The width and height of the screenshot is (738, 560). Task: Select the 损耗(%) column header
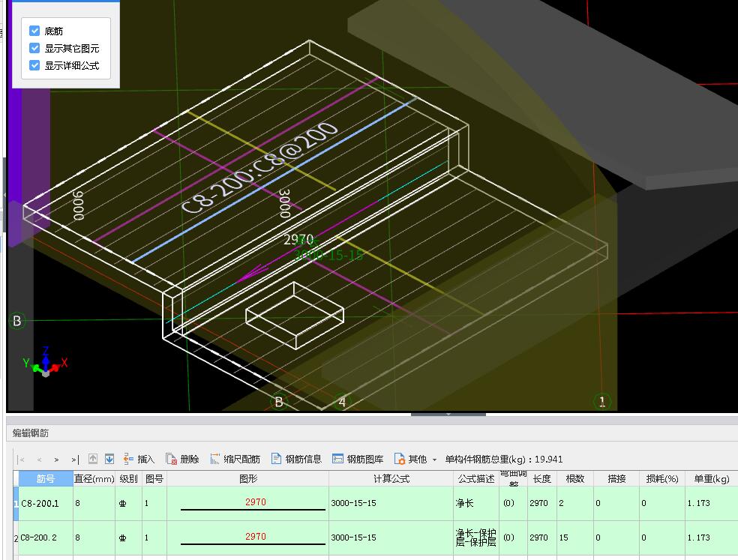pyautogui.click(x=662, y=478)
